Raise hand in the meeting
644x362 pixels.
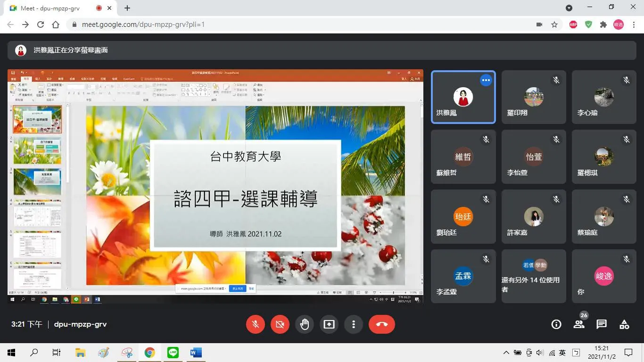click(305, 324)
